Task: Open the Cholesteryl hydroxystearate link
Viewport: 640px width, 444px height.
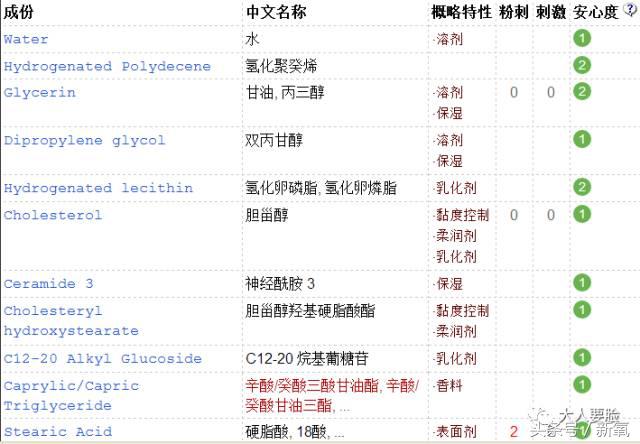Action: tap(71, 321)
